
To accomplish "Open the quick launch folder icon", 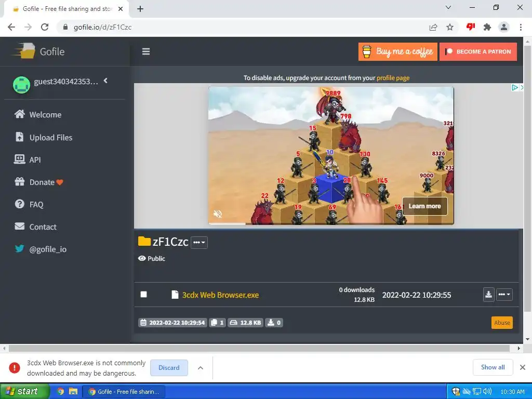I will (x=73, y=391).
